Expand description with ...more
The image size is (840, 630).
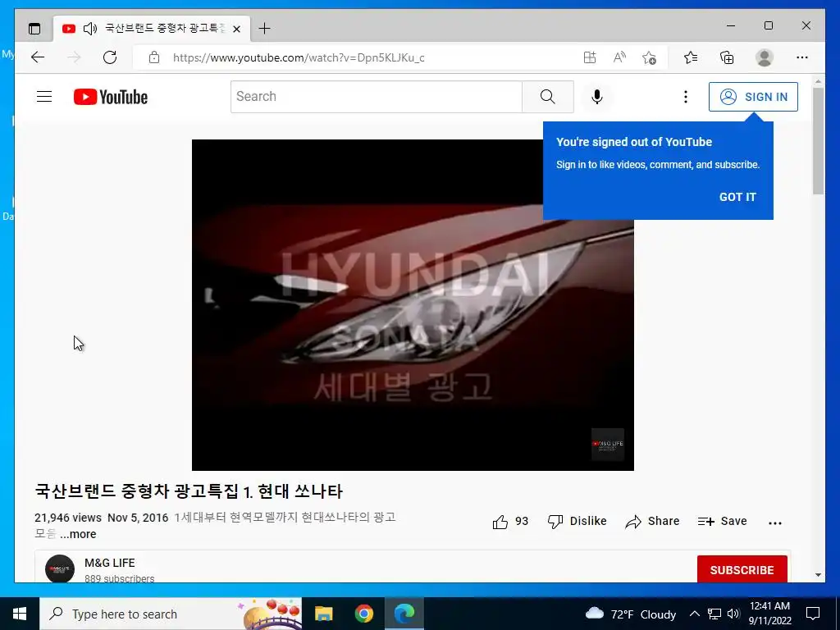point(78,534)
